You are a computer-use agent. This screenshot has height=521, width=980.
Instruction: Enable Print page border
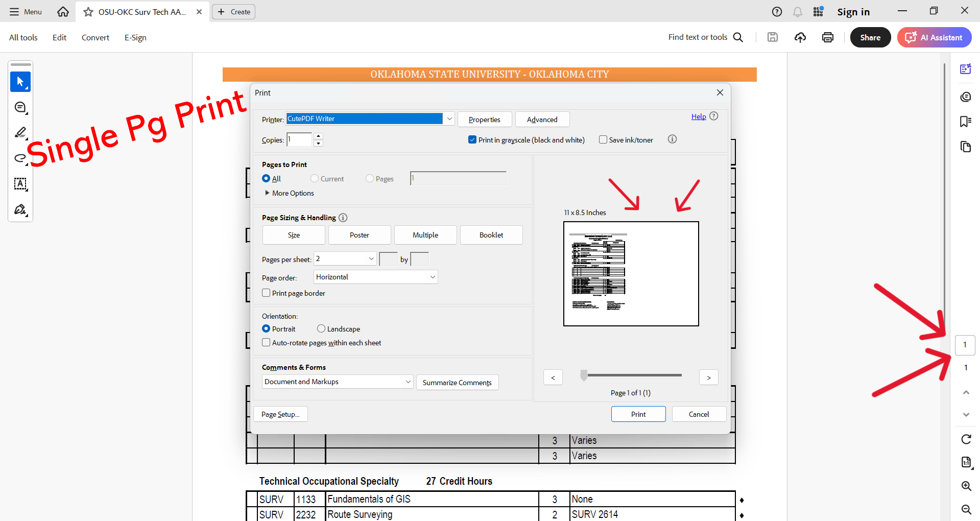[x=266, y=292]
